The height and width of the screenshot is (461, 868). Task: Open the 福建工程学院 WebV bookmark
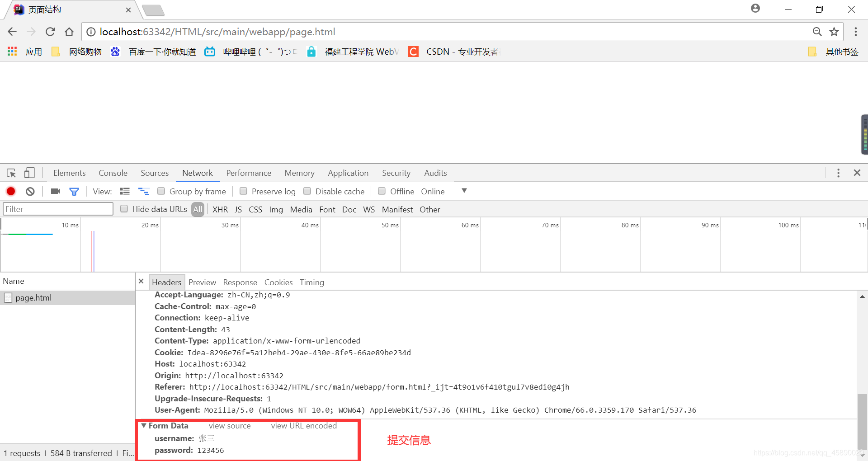(x=353, y=52)
